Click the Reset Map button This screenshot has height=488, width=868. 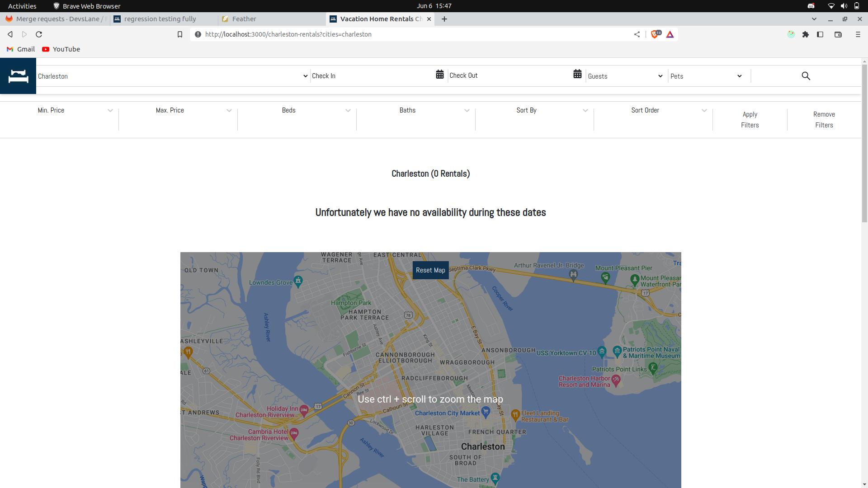pyautogui.click(x=430, y=270)
